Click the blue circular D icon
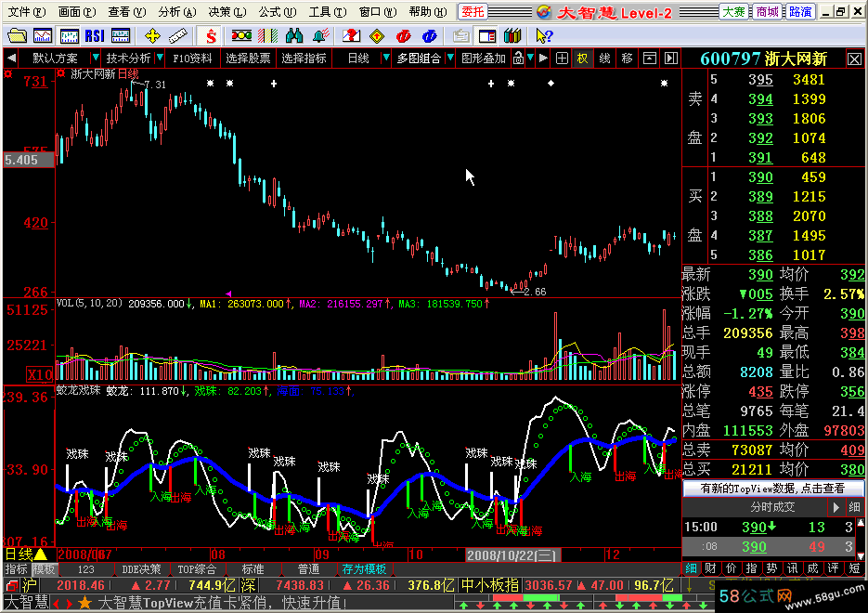The width and height of the screenshot is (868, 613). click(429, 36)
